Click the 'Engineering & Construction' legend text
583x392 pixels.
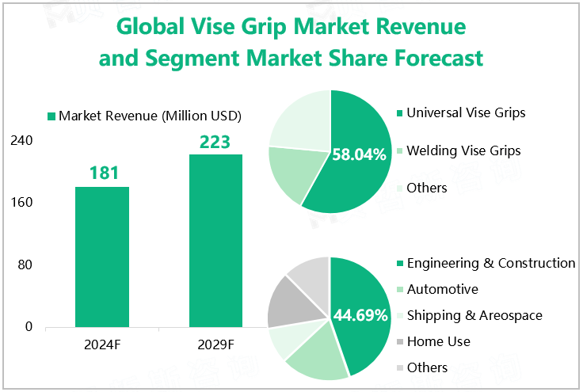(x=491, y=263)
